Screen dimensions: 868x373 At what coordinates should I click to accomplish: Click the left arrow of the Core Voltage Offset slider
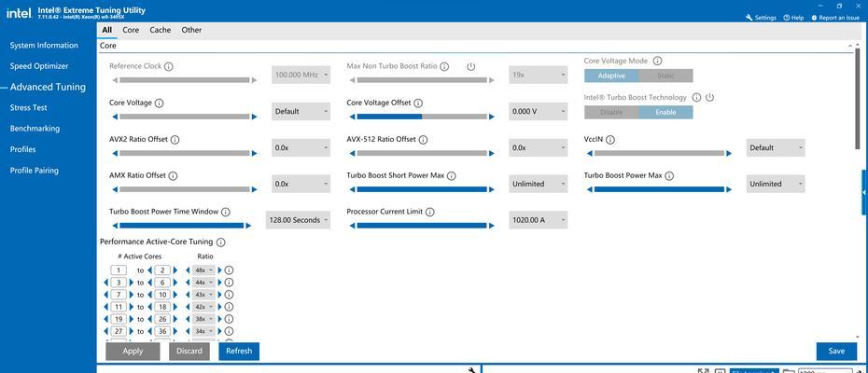tap(353, 117)
